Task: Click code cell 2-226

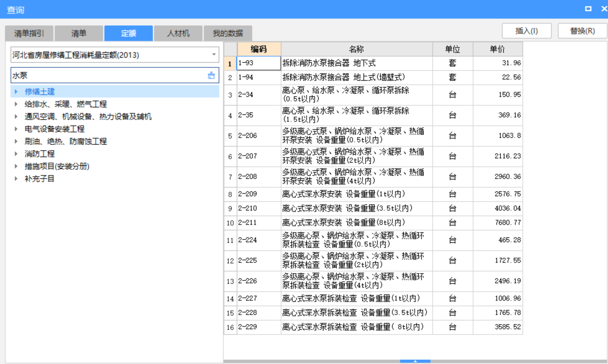Action: [259, 281]
